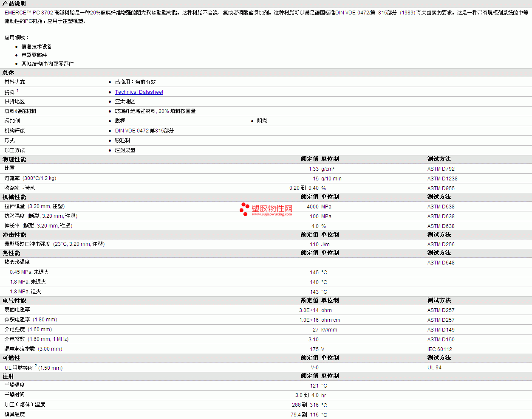This screenshot has height=419, width=532.
Task: Click the ASTM D150 test method
Action: (x=441, y=340)
